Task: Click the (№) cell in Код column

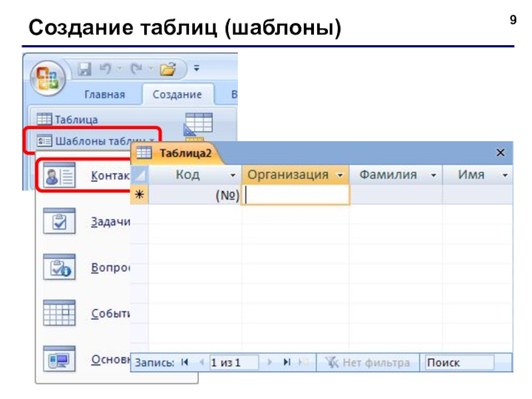Action: [195, 195]
